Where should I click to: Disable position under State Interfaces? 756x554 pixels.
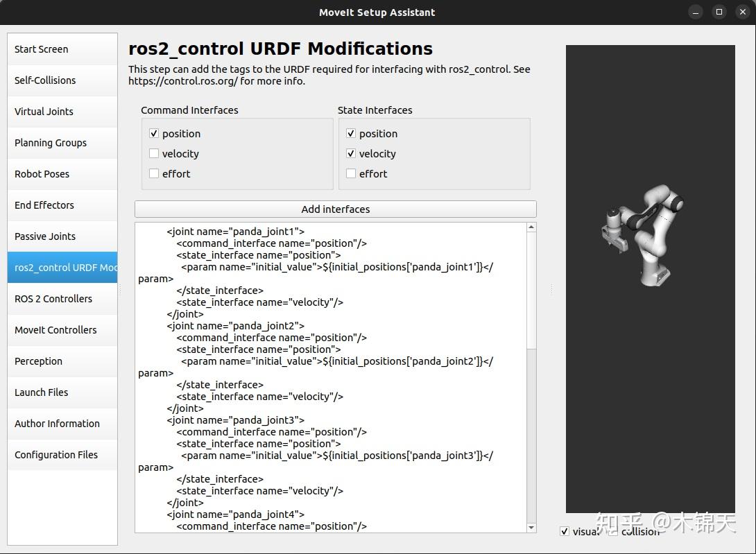[x=351, y=133]
